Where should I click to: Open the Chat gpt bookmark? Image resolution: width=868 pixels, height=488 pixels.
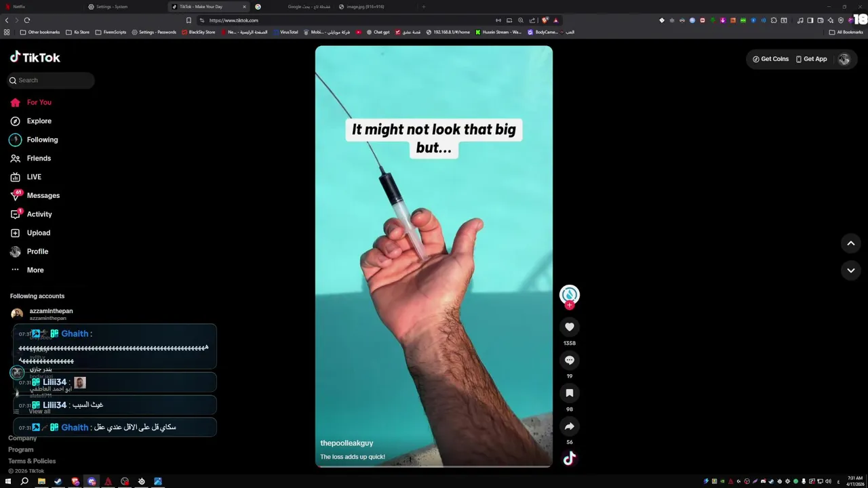(x=378, y=32)
